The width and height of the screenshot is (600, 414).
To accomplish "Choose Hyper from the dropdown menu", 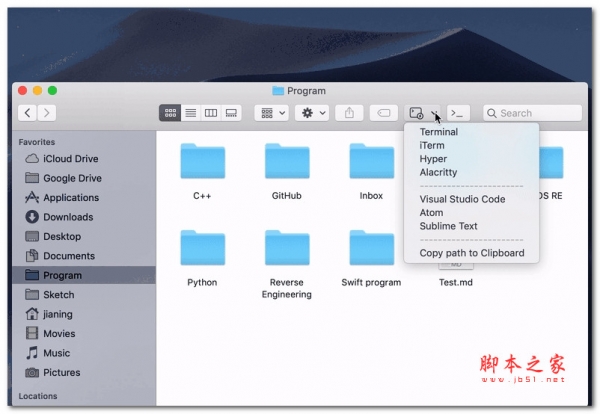I will click(471, 159).
